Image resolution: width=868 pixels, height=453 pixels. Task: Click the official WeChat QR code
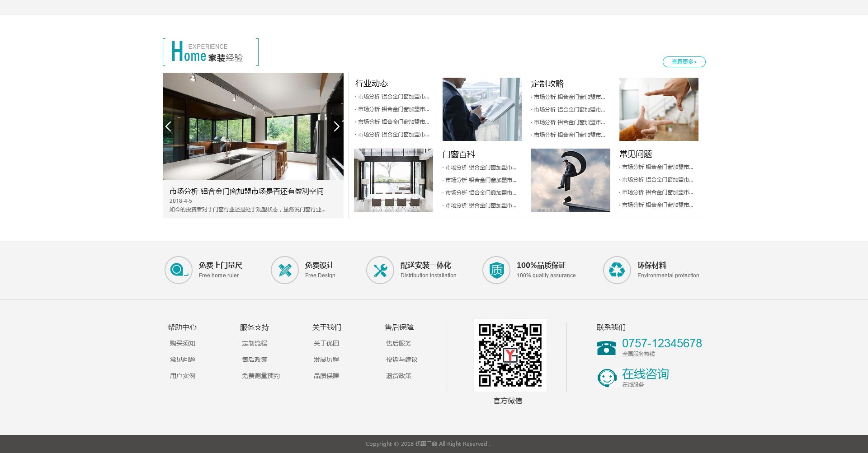(x=510, y=355)
